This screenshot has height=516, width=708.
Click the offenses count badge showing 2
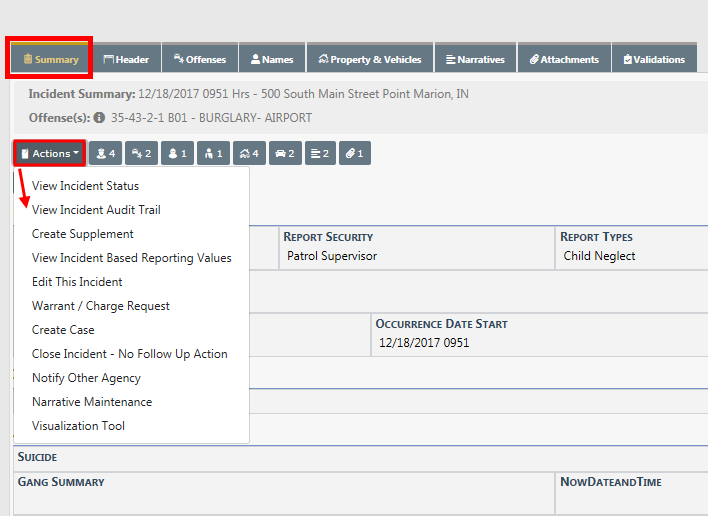(x=141, y=153)
